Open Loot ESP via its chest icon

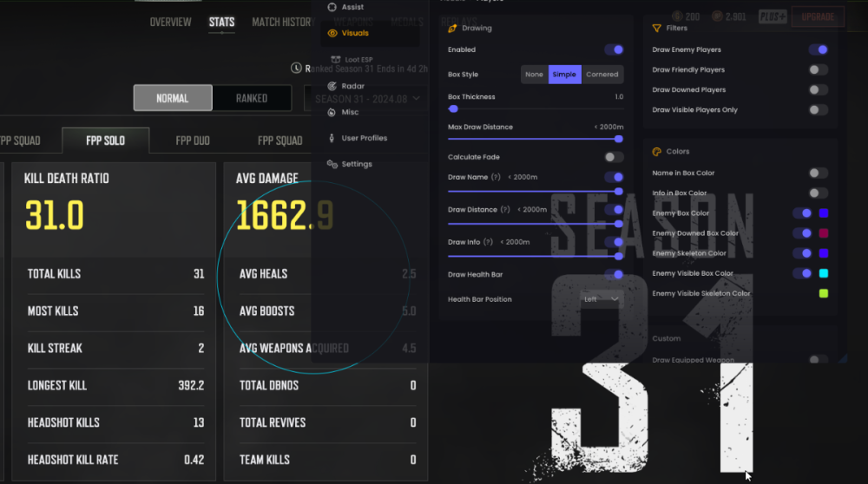click(x=336, y=60)
